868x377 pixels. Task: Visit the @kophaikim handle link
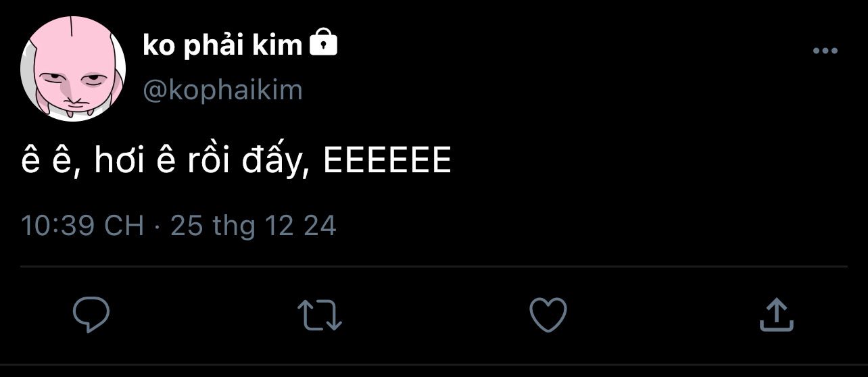click(x=222, y=90)
